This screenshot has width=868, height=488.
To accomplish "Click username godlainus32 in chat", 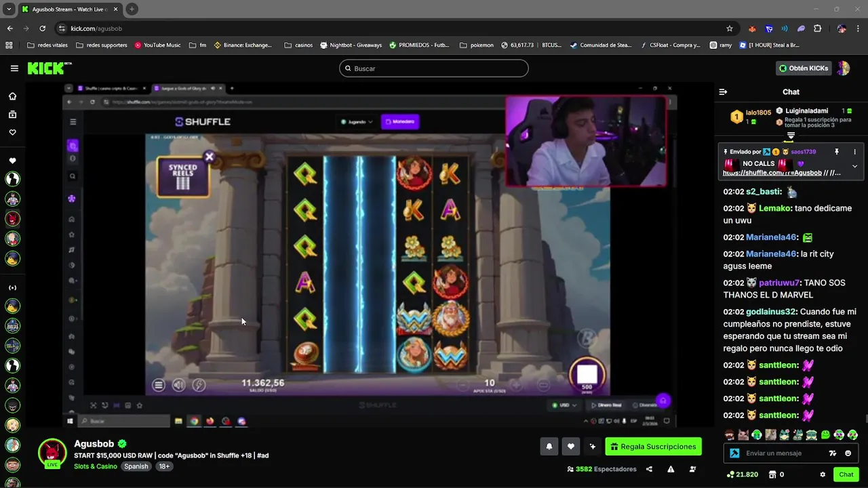I will point(771,312).
